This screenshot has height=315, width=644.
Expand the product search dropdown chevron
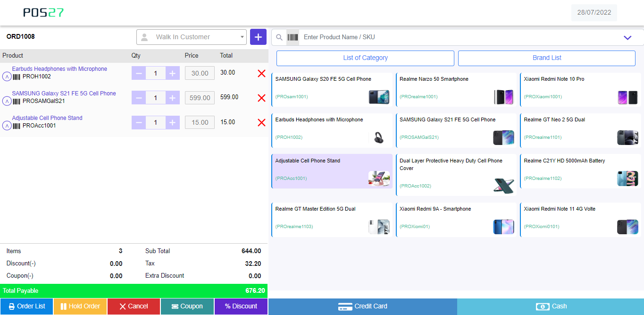(627, 38)
